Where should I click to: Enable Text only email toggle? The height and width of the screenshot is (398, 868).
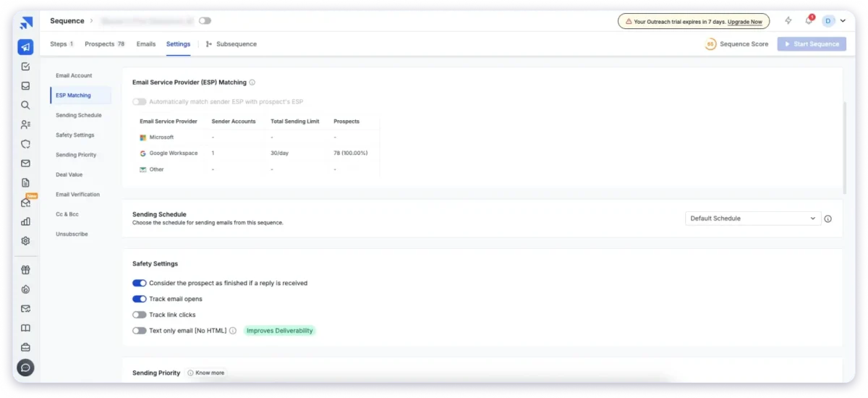coord(139,331)
